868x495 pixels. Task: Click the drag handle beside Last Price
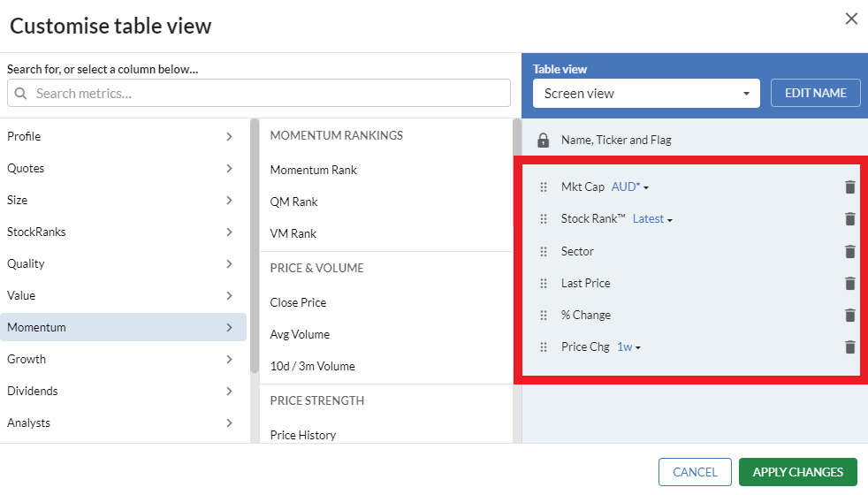pyautogui.click(x=544, y=284)
